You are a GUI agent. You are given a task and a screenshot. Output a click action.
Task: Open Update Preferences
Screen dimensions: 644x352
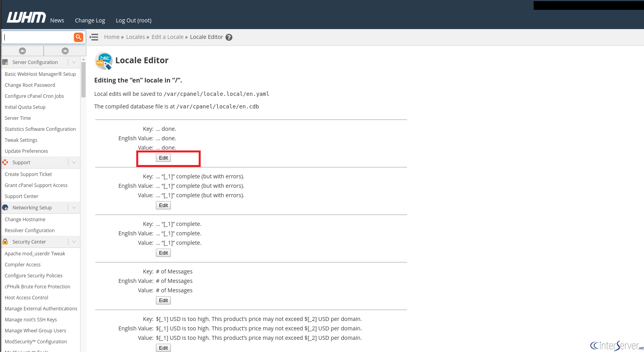[26, 151]
